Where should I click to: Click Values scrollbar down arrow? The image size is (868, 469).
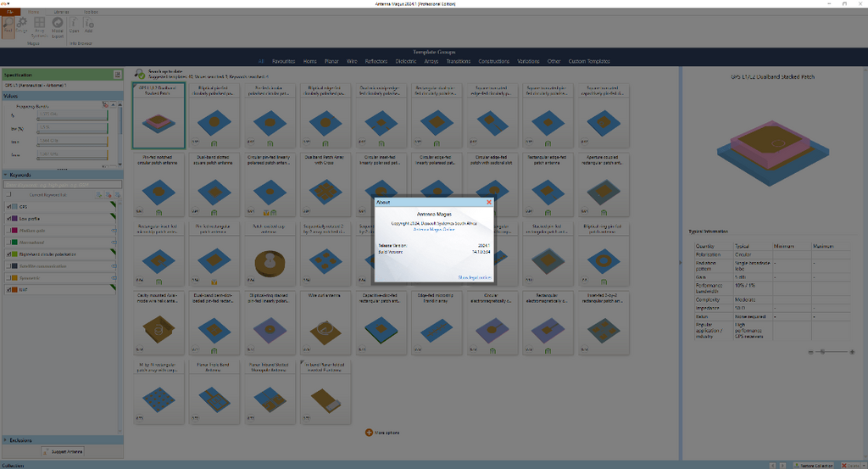[120, 164]
